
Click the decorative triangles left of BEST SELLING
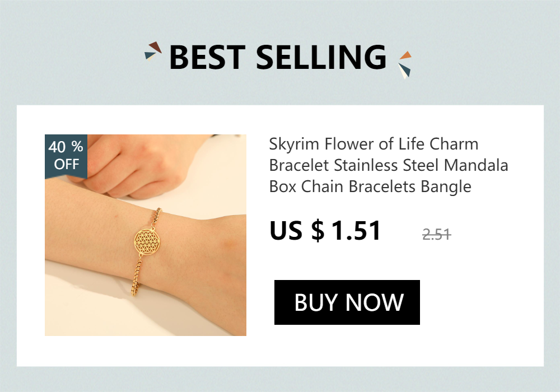pyautogui.click(x=153, y=51)
